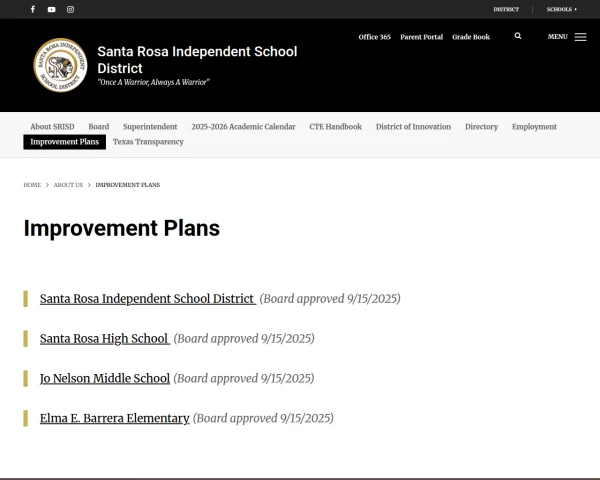Open Santa Rosa High School plan link

(x=104, y=338)
